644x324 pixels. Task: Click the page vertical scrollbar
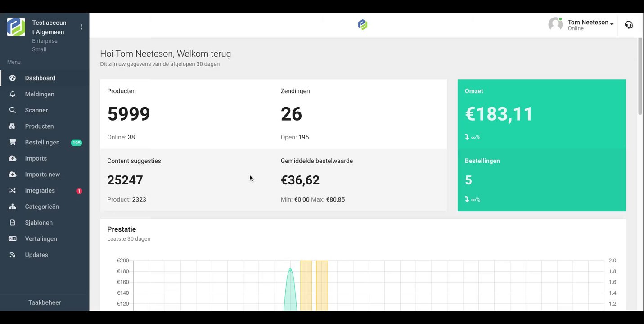pos(640,76)
